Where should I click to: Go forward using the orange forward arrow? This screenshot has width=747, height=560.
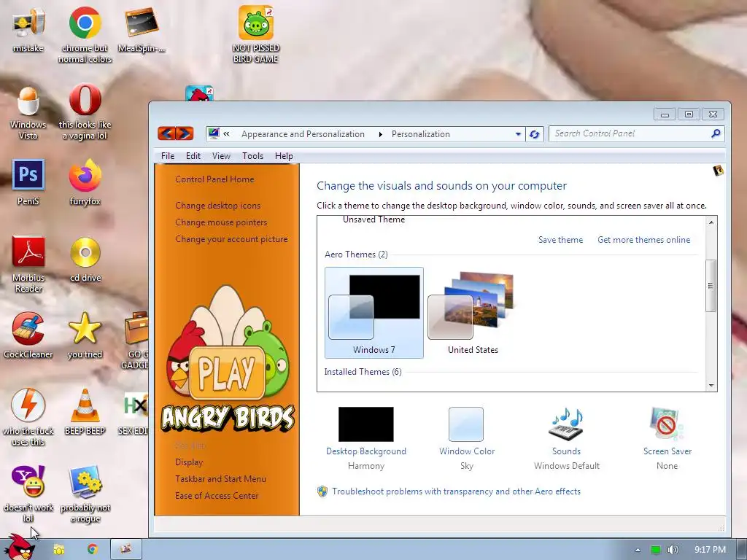tap(185, 133)
